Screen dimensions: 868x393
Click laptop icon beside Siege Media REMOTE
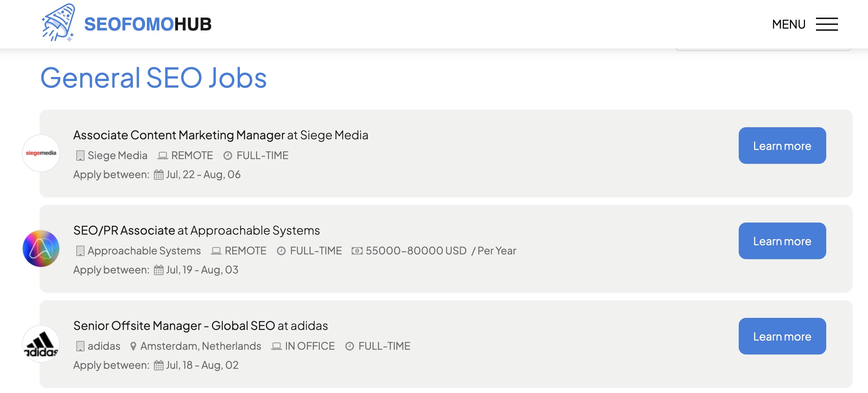163,155
